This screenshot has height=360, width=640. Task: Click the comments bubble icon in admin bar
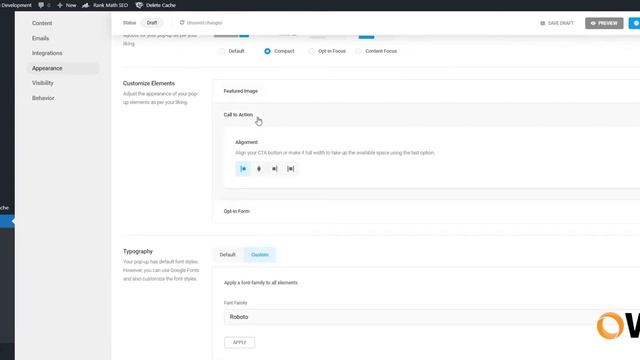pos(41,5)
